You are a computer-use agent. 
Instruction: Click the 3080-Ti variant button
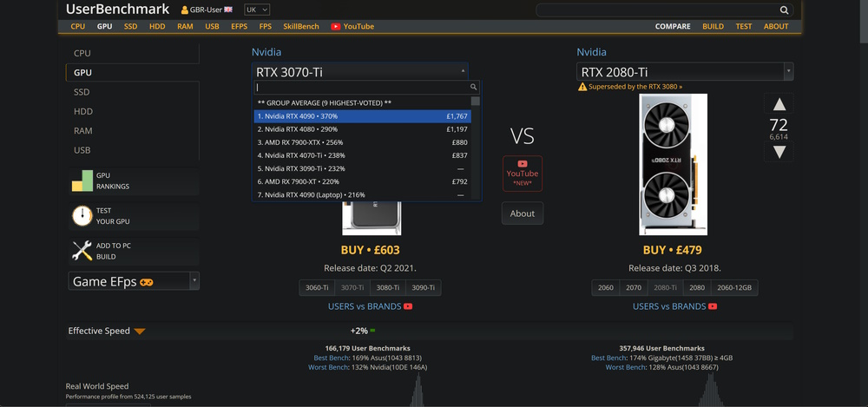(x=388, y=288)
